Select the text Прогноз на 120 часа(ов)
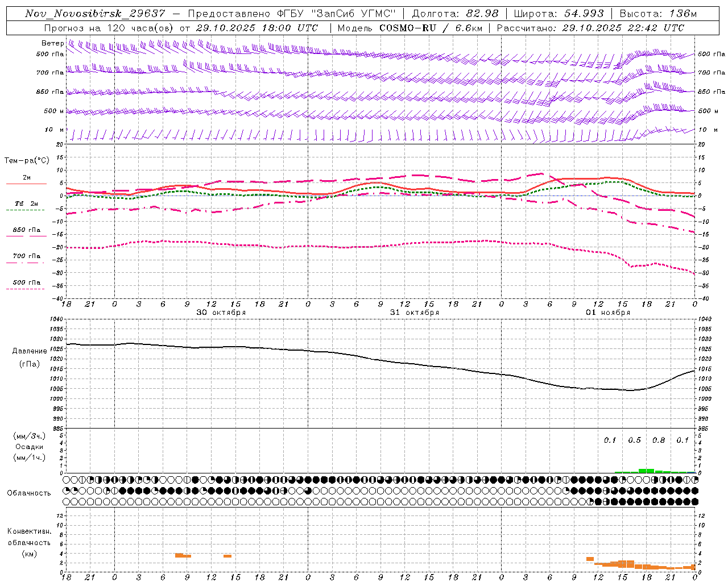Image resolution: width=728 pixels, height=582 pixels. click(109, 28)
